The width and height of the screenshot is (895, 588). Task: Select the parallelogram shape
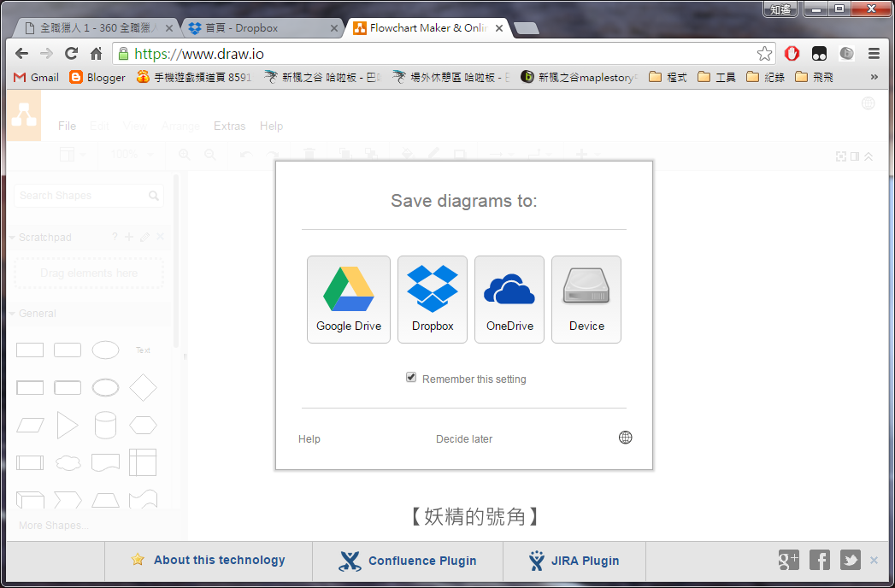[30, 426]
